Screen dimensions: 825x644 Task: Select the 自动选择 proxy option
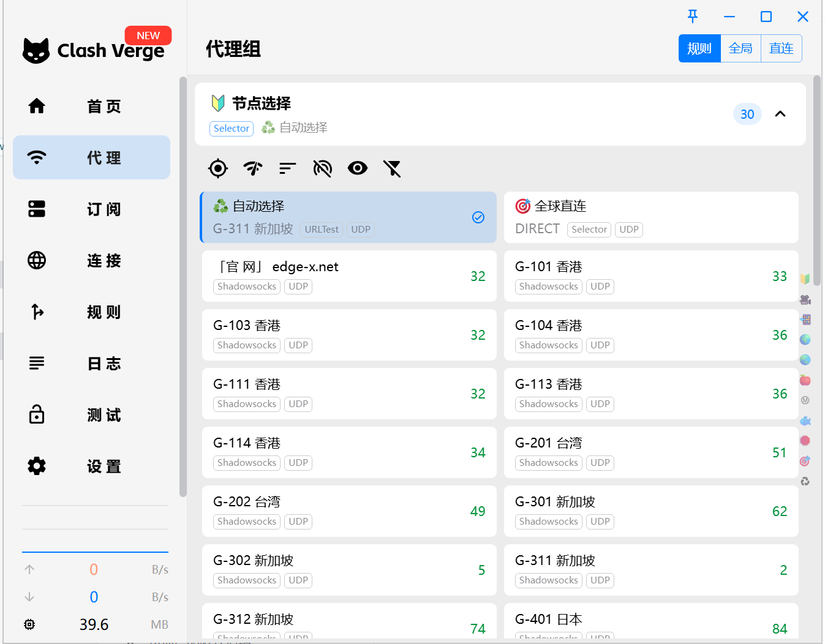pyautogui.click(x=348, y=217)
